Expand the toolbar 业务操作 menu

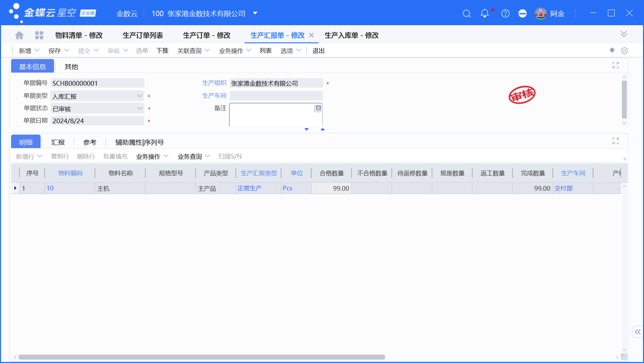click(x=235, y=51)
